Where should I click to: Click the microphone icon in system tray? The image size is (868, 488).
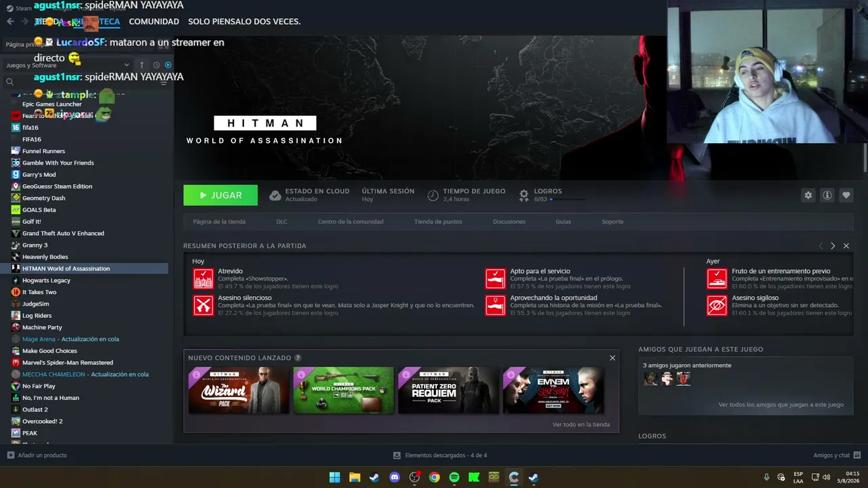[766, 477]
